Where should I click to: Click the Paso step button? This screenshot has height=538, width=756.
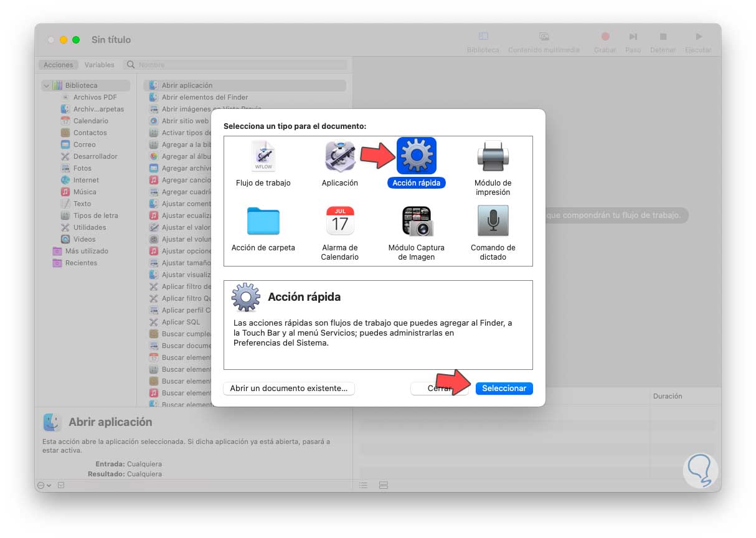pos(633,42)
